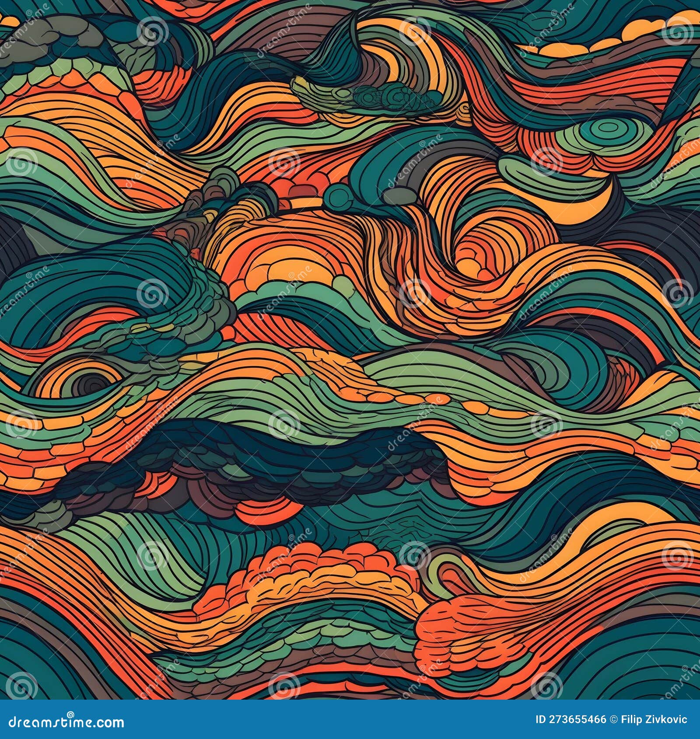Click the copyright symbol beside Filip Zivkovic
The image size is (700, 739).
612,719
